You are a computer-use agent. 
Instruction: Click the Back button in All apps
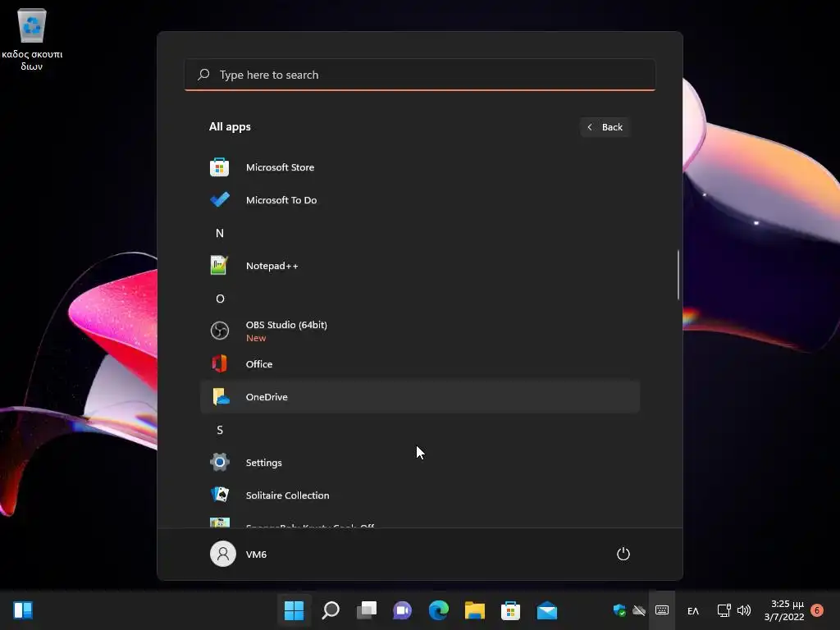(605, 127)
